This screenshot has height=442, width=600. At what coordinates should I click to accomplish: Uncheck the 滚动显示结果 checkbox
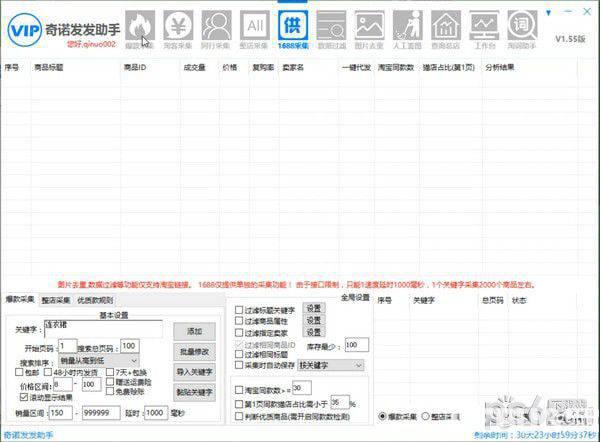tap(24, 397)
